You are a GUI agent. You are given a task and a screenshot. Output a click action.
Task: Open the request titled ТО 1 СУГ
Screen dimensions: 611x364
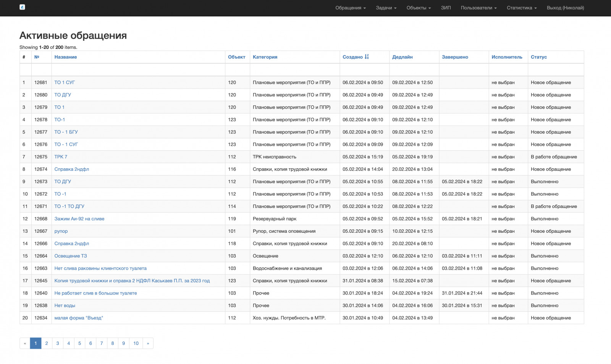pyautogui.click(x=65, y=82)
